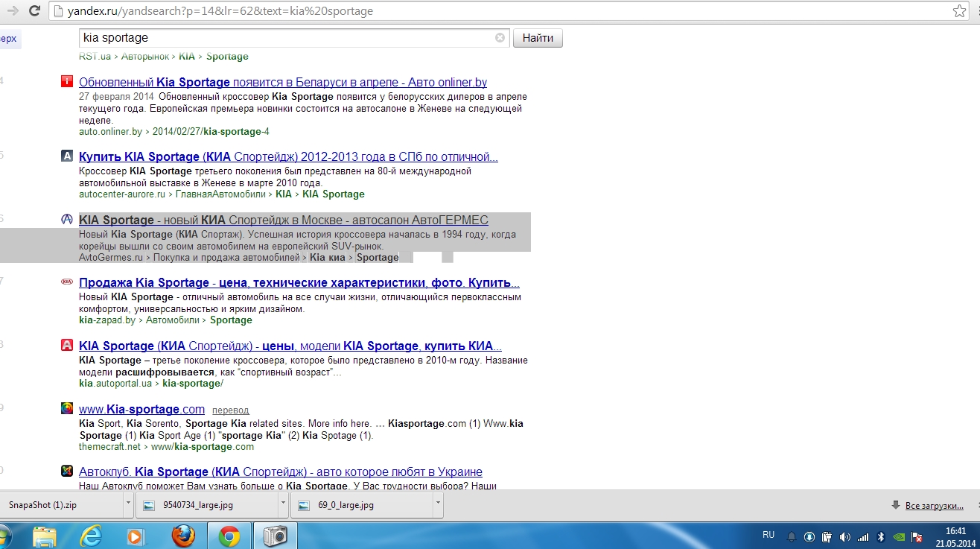This screenshot has height=549, width=980.
Task: Open the www.Kia-sportage.com result title
Action: [x=141, y=409]
